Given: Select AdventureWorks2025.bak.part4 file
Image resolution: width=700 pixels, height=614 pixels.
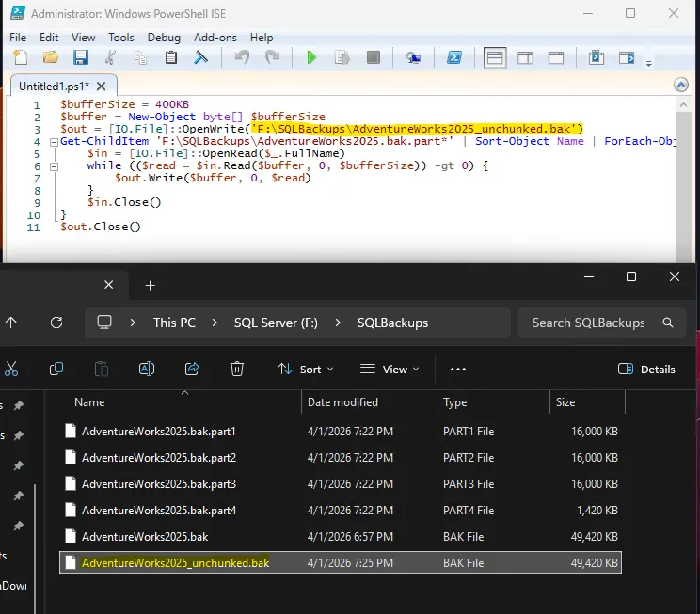Looking at the screenshot, I should click(341, 511).
